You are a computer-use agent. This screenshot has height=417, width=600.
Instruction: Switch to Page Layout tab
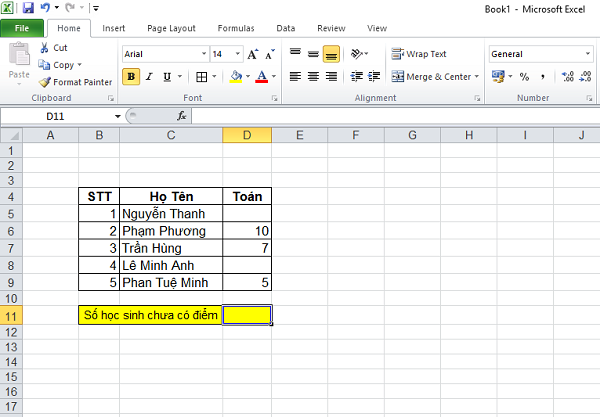[171, 28]
